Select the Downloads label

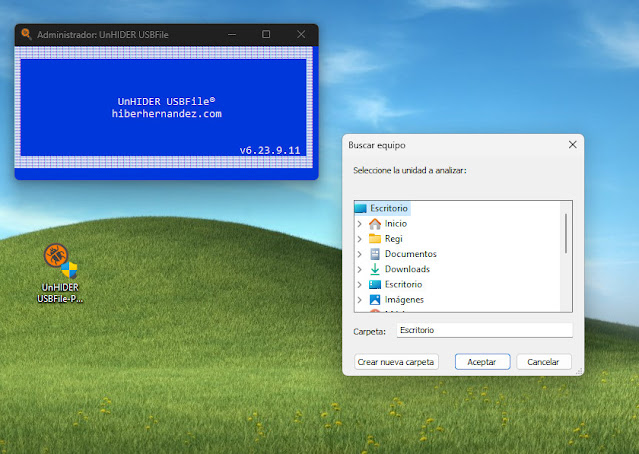408,269
